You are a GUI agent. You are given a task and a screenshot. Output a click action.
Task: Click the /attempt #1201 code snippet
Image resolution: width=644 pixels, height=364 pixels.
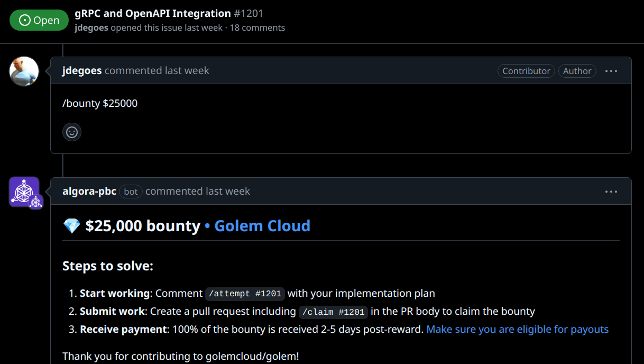pos(245,294)
